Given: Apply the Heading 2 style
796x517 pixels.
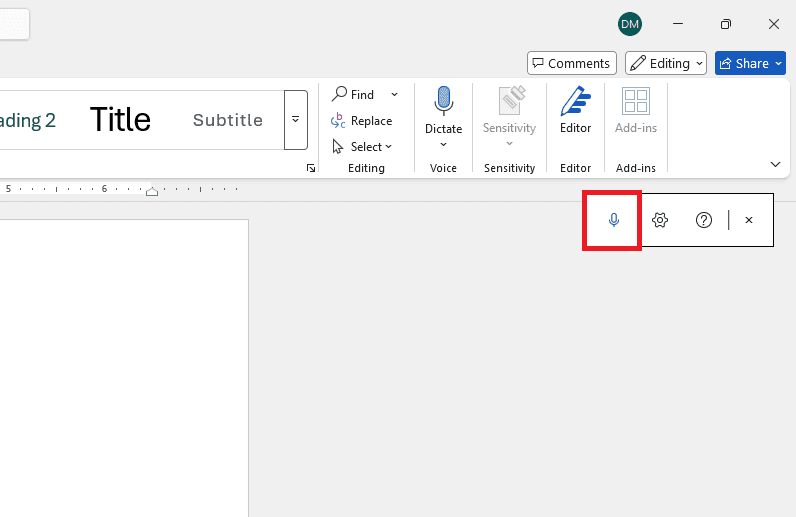Looking at the screenshot, I should tap(26, 120).
